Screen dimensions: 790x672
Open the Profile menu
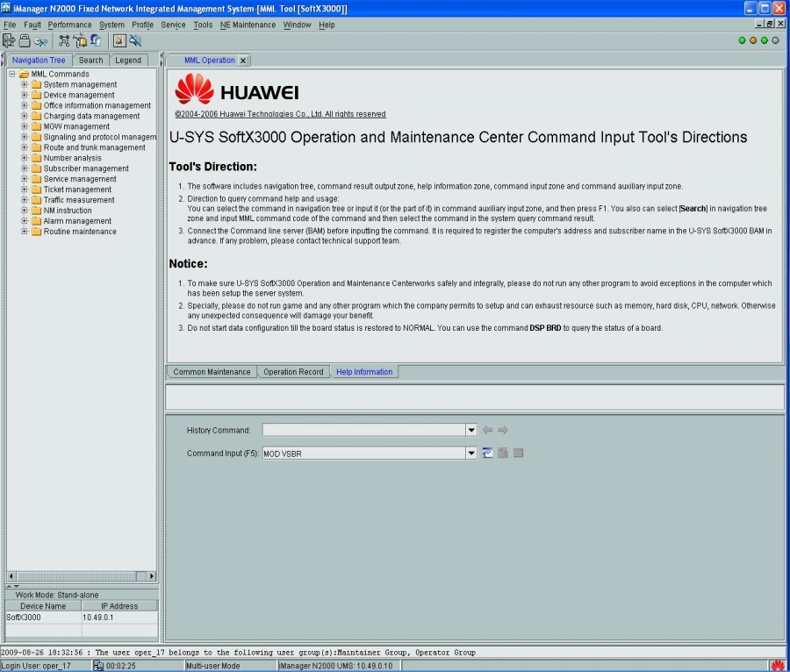coord(142,25)
